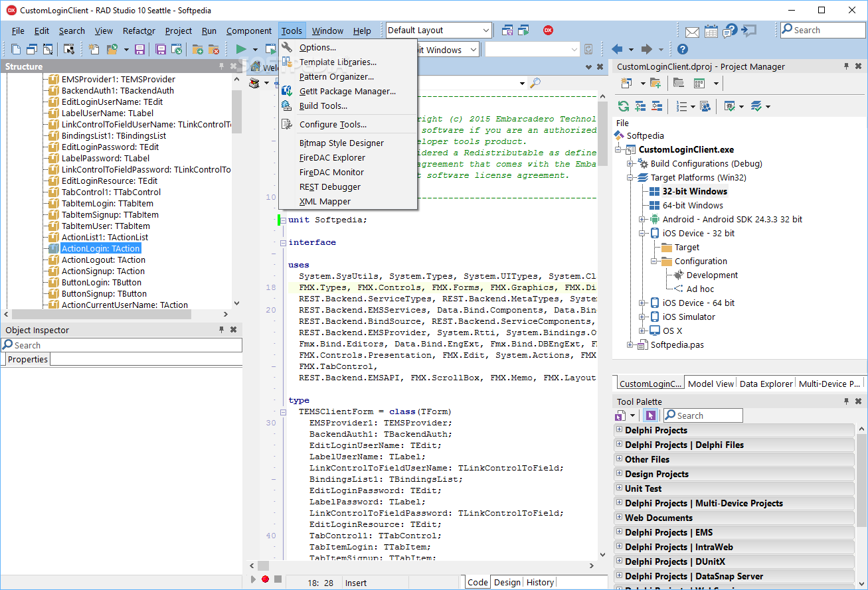This screenshot has height=590, width=868.
Task: Click the View Form toolbar icon
Action: [x=32, y=50]
